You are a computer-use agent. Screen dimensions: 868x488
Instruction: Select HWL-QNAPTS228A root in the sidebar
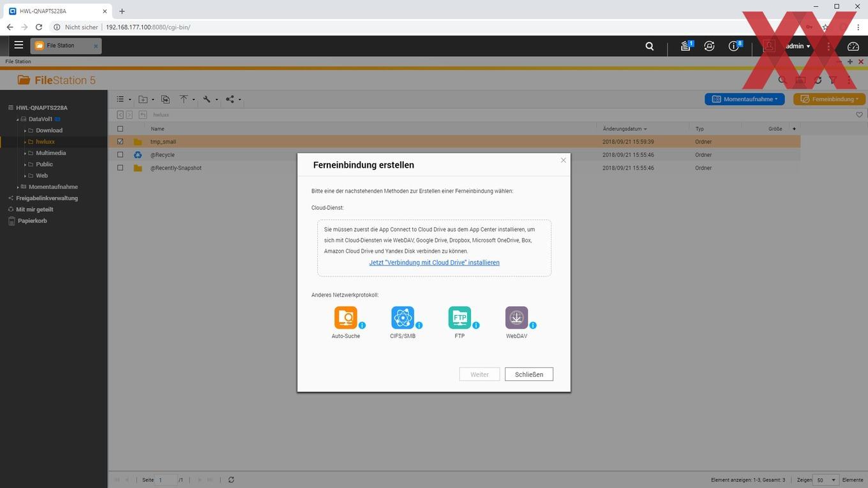(x=41, y=108)
